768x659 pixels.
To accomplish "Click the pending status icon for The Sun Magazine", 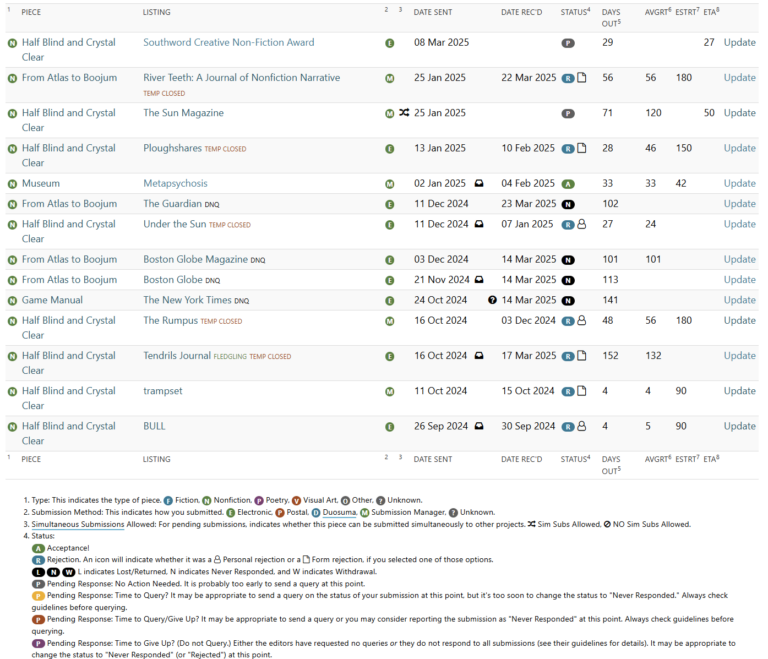I will (x=568, y=114).
